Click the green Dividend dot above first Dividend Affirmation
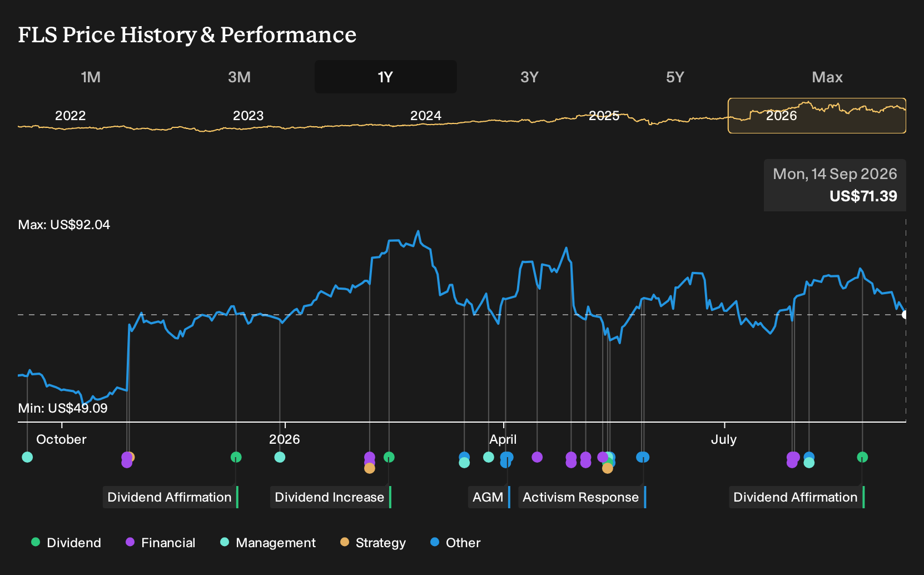Viewport: 924px width, 575px height. (x=236, y=457)
